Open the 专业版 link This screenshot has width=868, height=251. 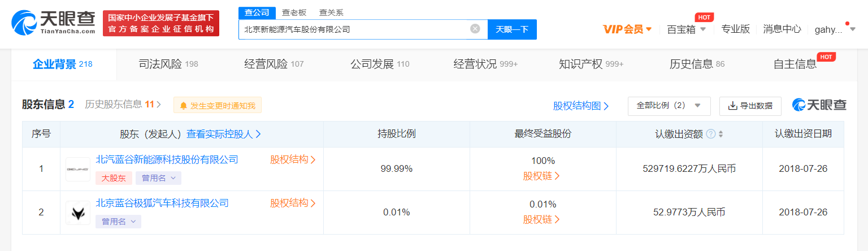coord(736,29)
